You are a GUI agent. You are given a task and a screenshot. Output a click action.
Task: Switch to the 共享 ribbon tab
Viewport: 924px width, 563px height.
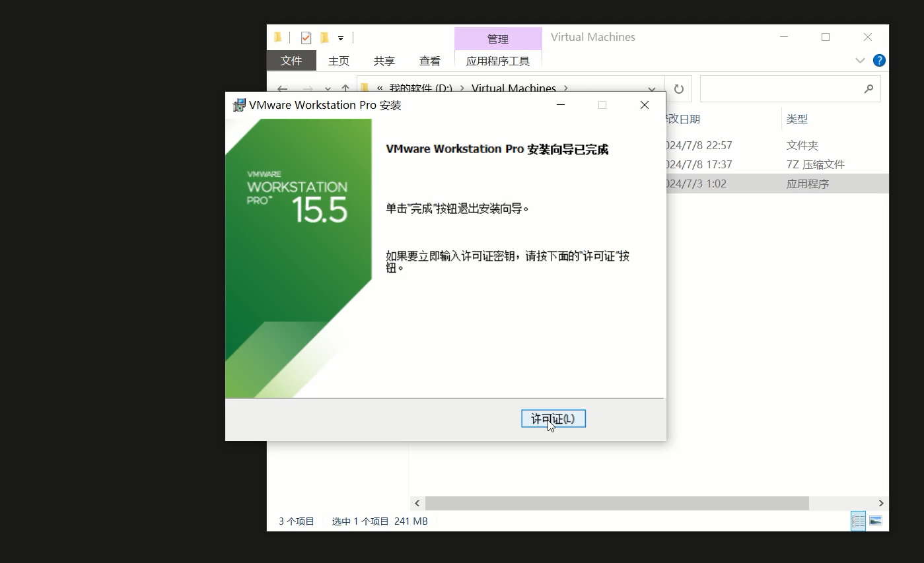click(384, 61)
